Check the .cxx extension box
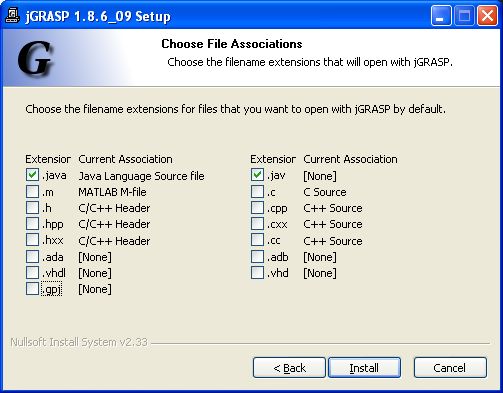The width and height of the screenshot is (503, 393). 257,223
